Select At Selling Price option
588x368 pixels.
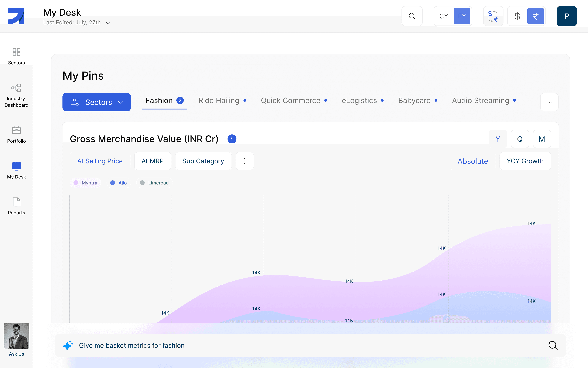tap(100, 161)
